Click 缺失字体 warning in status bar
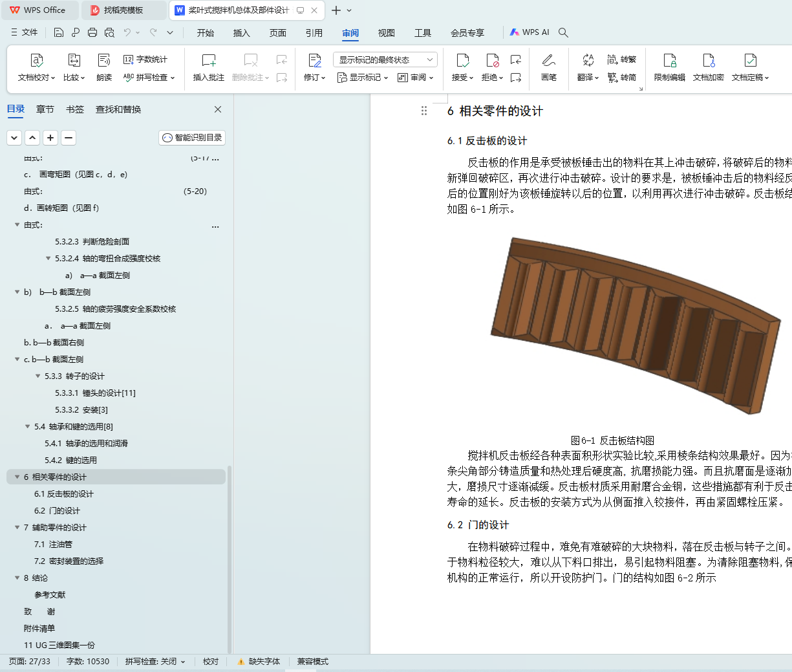792x672 pixels. [259, 662]
